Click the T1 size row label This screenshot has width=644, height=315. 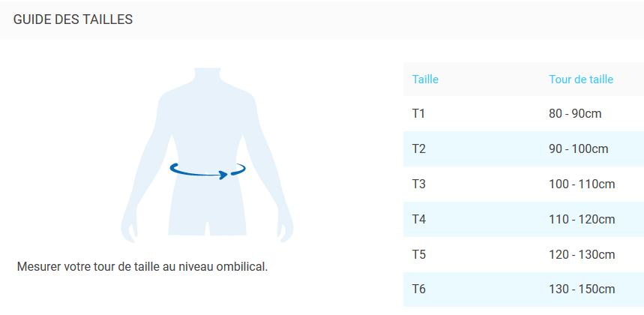(418, 113)
